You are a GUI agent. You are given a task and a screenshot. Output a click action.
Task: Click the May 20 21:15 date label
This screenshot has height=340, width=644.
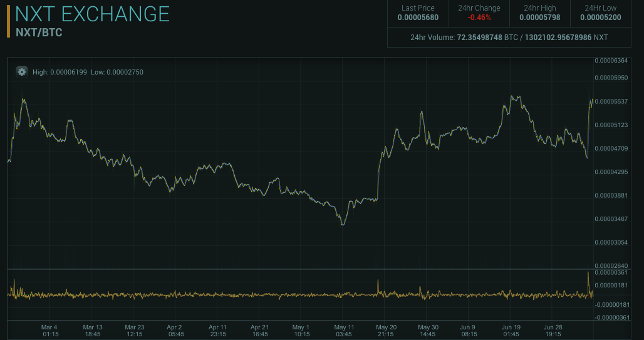(x=386, y=331)
